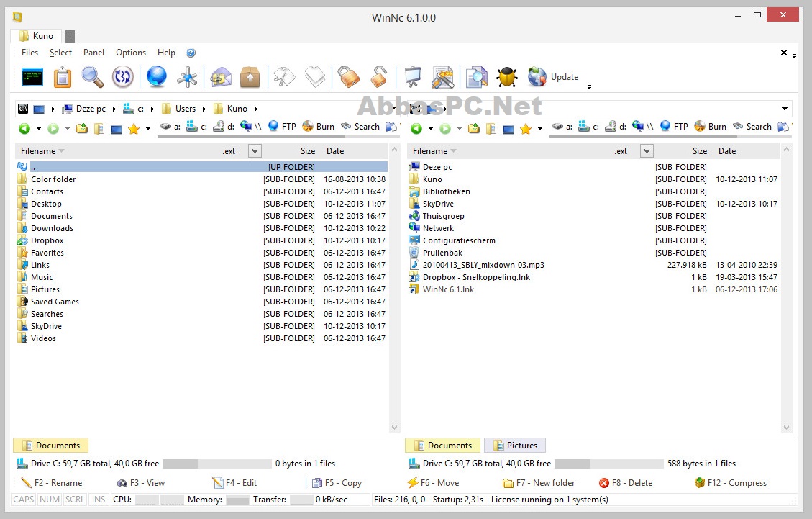
Task: Open right panel favorites dropdown arrow
Action: click(x=540, y=129)
